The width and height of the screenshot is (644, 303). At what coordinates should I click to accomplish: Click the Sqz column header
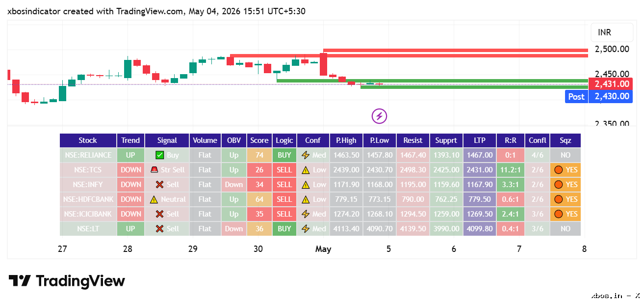click(566, 140)
